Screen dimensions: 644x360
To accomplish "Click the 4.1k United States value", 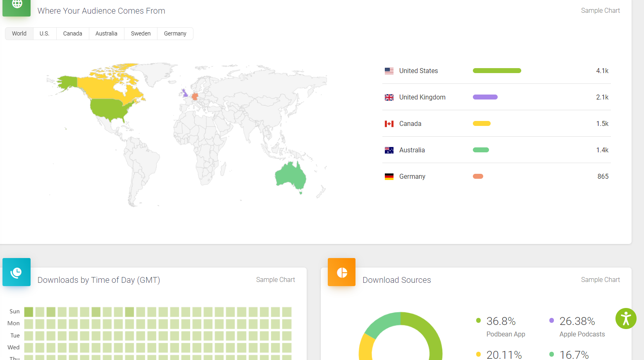I will tap(602, 71).
